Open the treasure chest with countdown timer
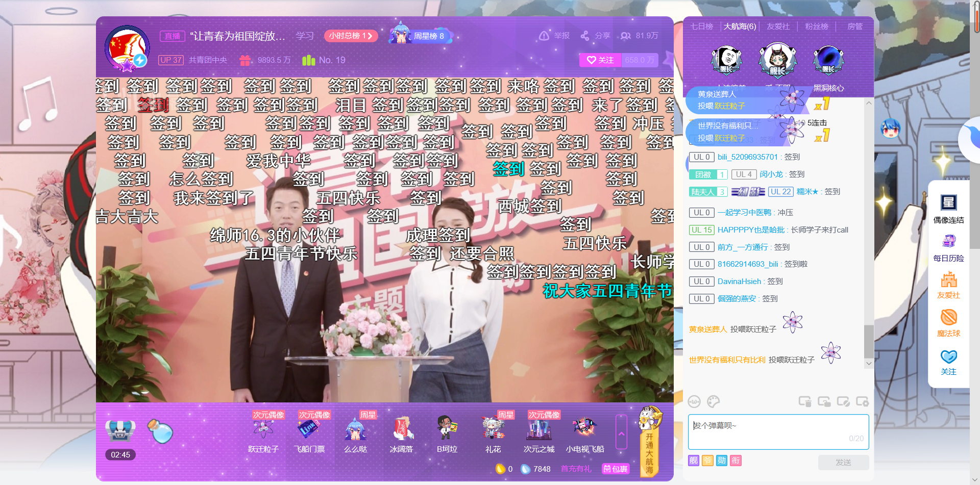The width and height of the screenshot is (980, 485). tap(120, 431)
